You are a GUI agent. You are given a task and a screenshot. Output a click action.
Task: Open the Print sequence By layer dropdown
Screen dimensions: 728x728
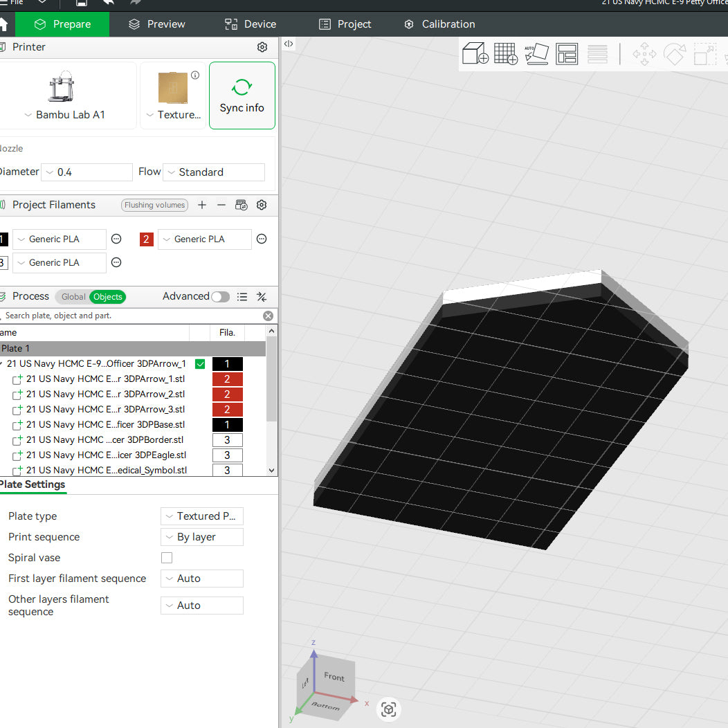202,537
